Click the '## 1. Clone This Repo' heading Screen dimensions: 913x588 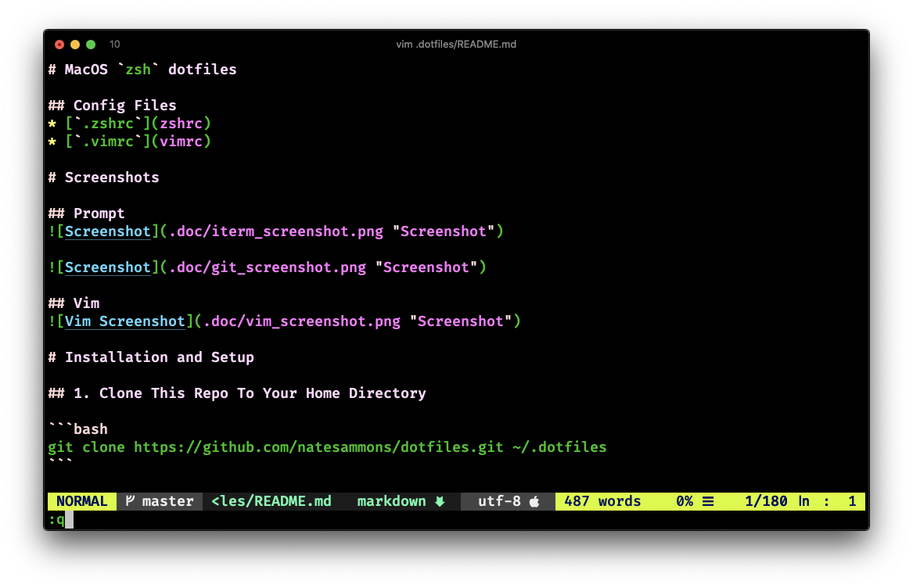[238, 393]
